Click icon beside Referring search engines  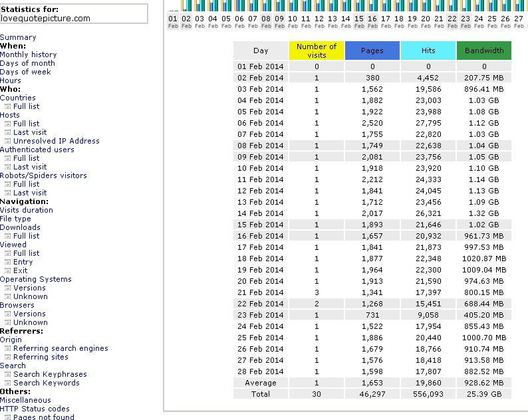7,348
